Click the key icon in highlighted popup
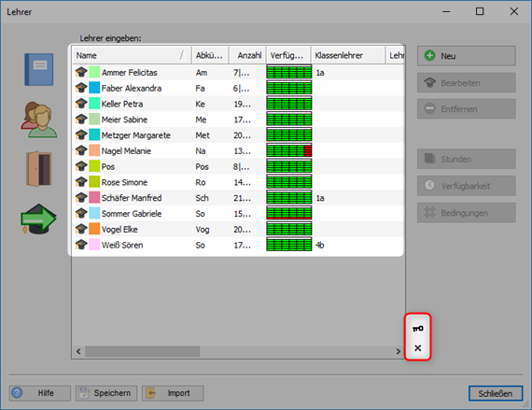Screen dimensions: 532x410 417,328
